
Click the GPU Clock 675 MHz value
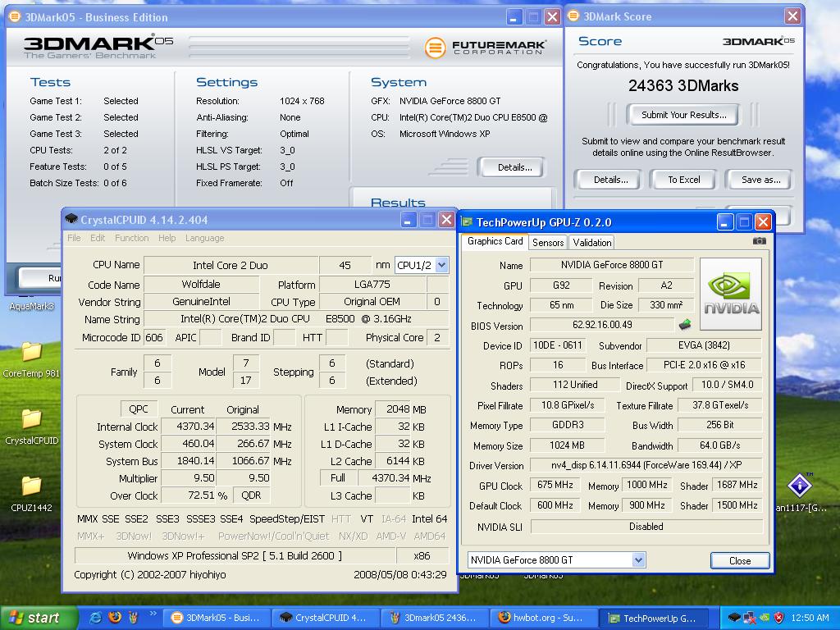pyautogui.click(x=555, y=485)
